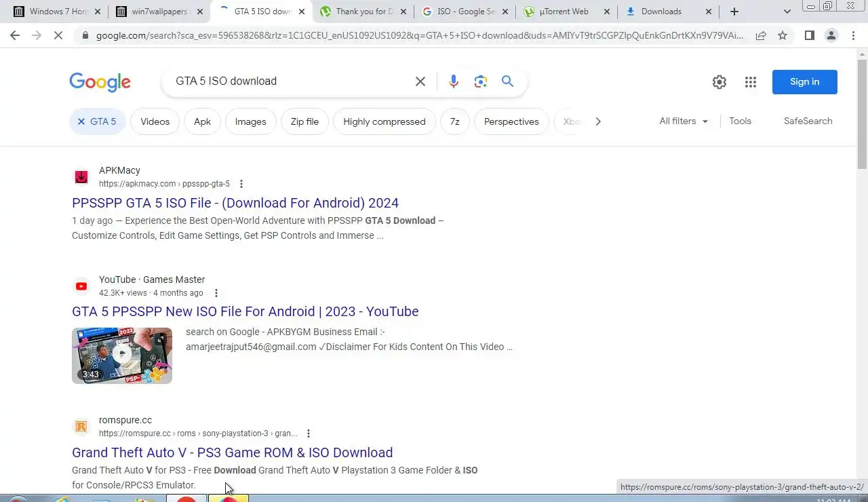Open the Tools options

740,121
